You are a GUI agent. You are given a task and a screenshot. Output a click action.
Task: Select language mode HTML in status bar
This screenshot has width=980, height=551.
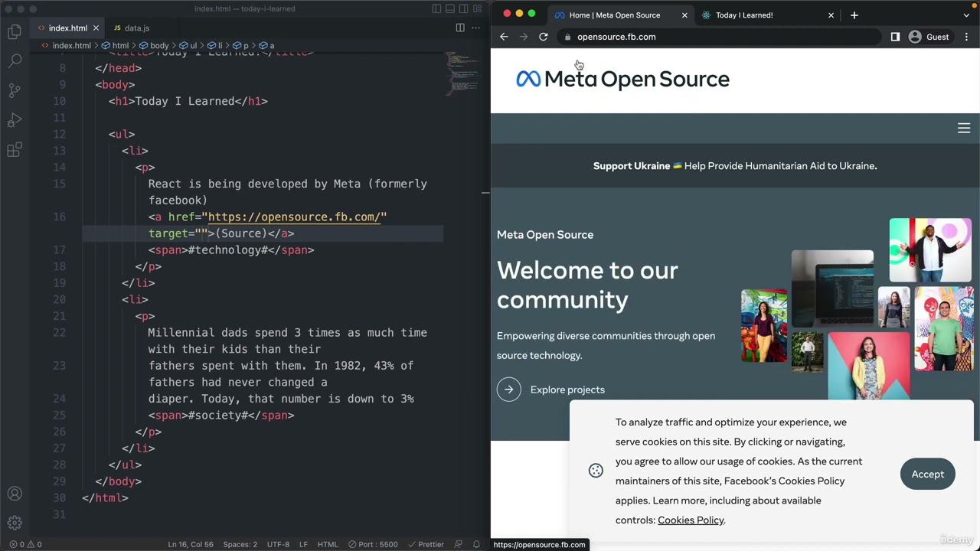pos(328,545)
